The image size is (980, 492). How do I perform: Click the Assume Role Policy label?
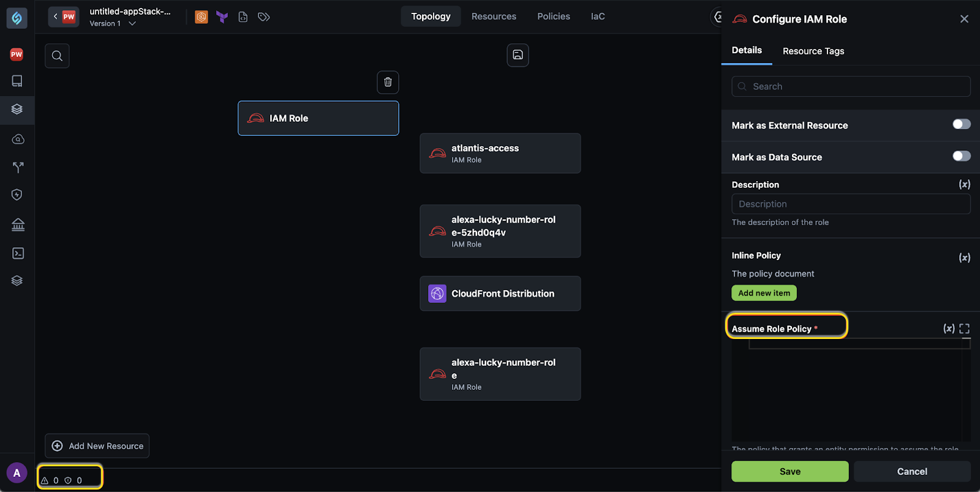coord(771,329)
